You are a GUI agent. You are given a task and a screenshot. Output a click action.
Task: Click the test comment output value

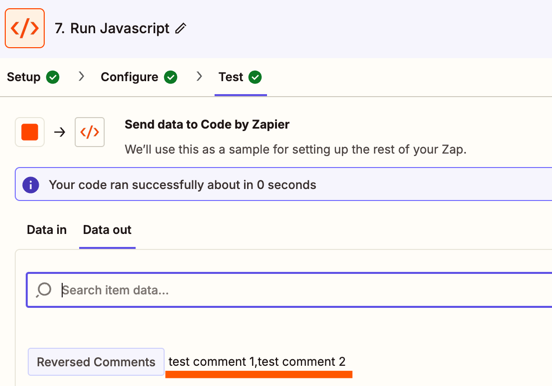257,362
